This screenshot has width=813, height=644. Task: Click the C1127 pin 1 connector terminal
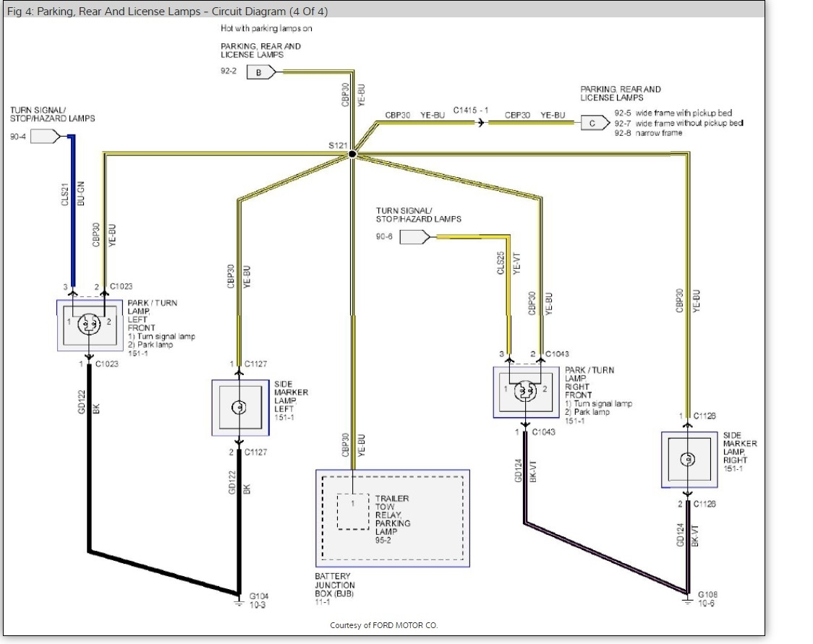239,370
